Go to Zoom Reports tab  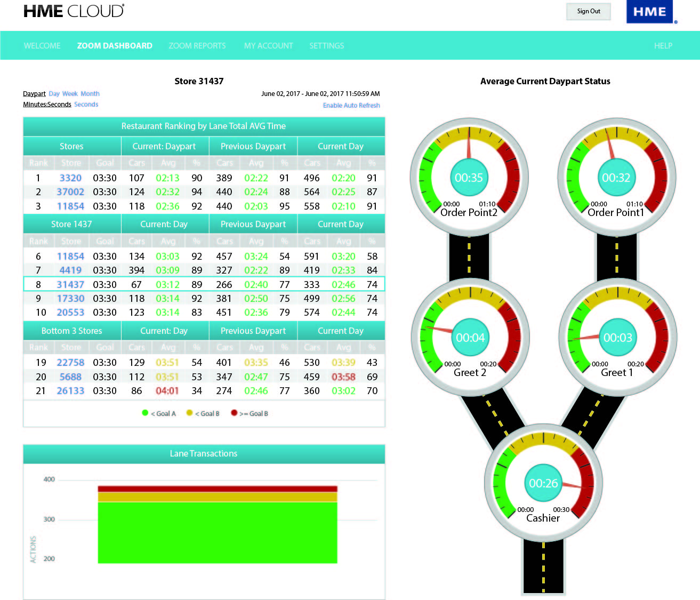pyautogui.click(x=197, y=46)
